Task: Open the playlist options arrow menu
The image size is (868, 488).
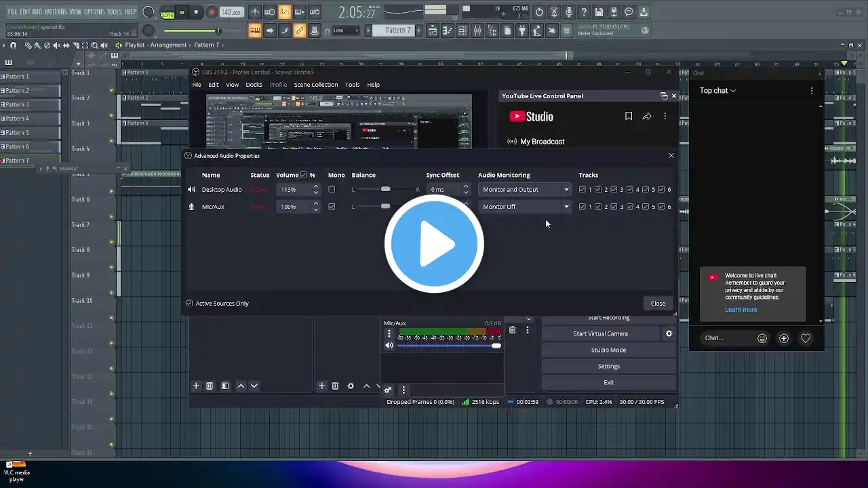Action: (5, 45)
